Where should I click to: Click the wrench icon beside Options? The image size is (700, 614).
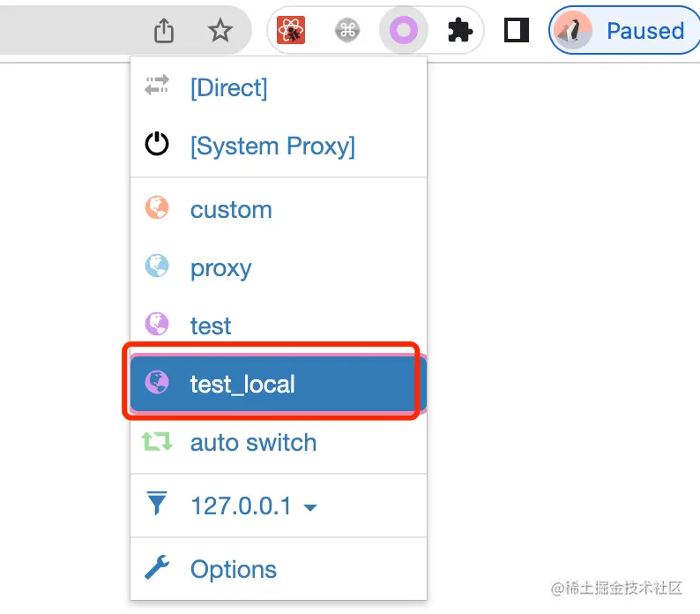157,567
